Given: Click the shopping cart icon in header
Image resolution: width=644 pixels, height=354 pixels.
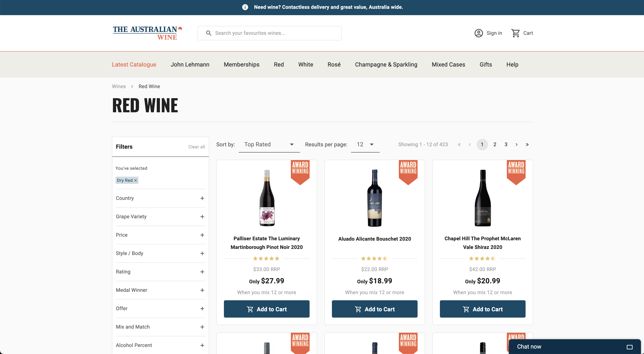Looking at the screenshot, I should coord(515,33).
